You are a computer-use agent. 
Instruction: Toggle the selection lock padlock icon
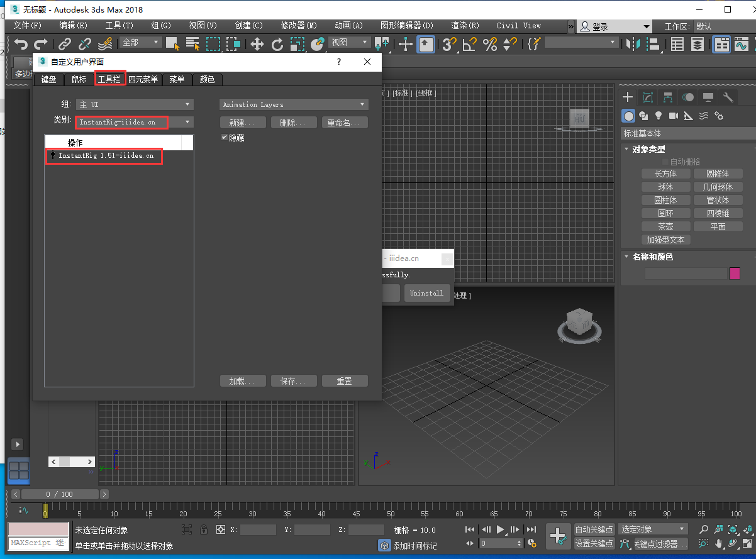pyautogui.click(x=204, y=529)
